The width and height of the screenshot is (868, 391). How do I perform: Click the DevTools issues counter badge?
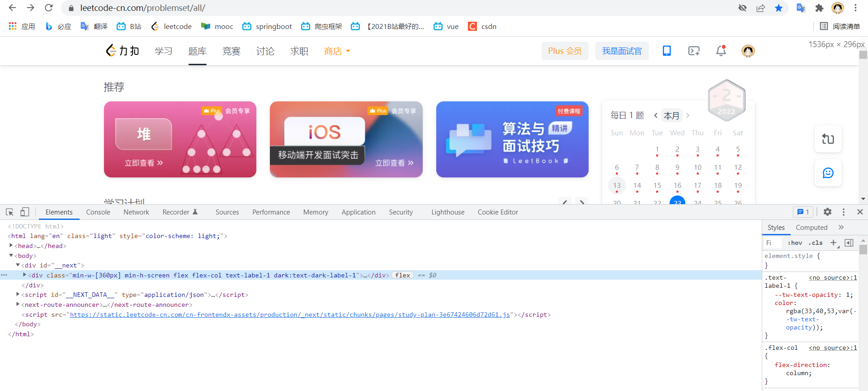[x=803, y=212]
